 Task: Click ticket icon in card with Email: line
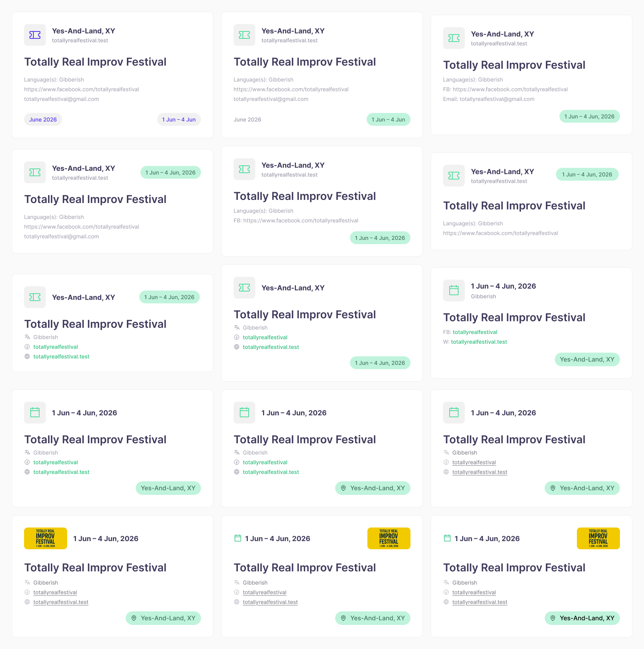click(x=454, y=38)
